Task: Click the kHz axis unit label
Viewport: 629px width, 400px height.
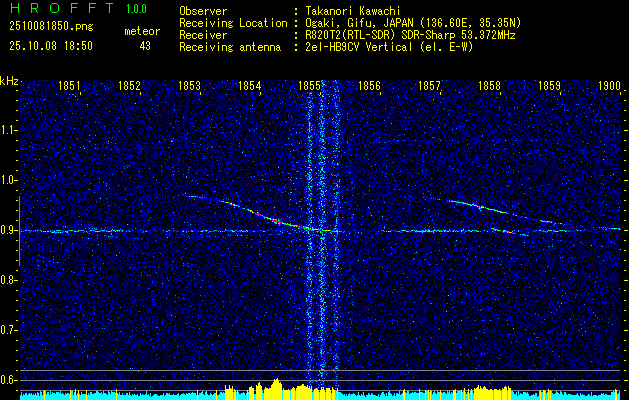Action: point(9,81)
